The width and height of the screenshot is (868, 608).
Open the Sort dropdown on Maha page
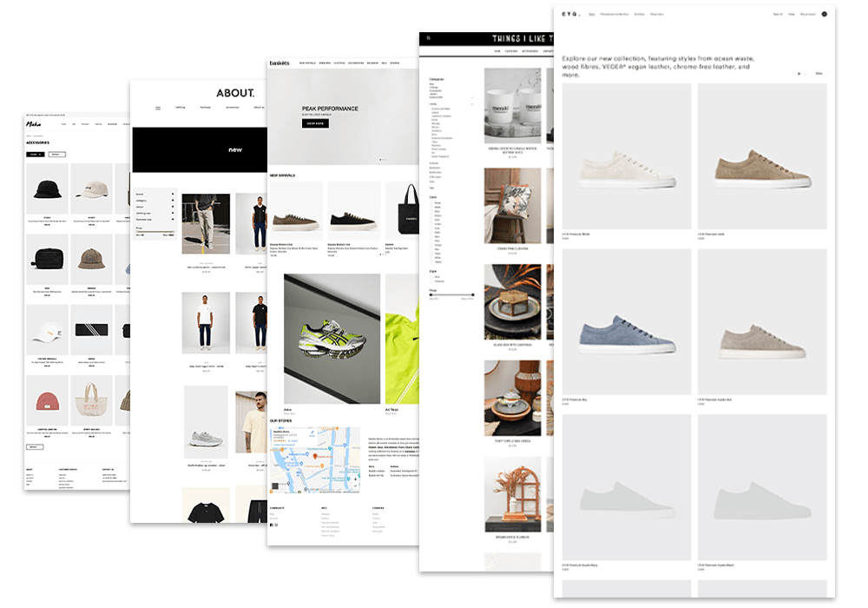coord(57,155)
